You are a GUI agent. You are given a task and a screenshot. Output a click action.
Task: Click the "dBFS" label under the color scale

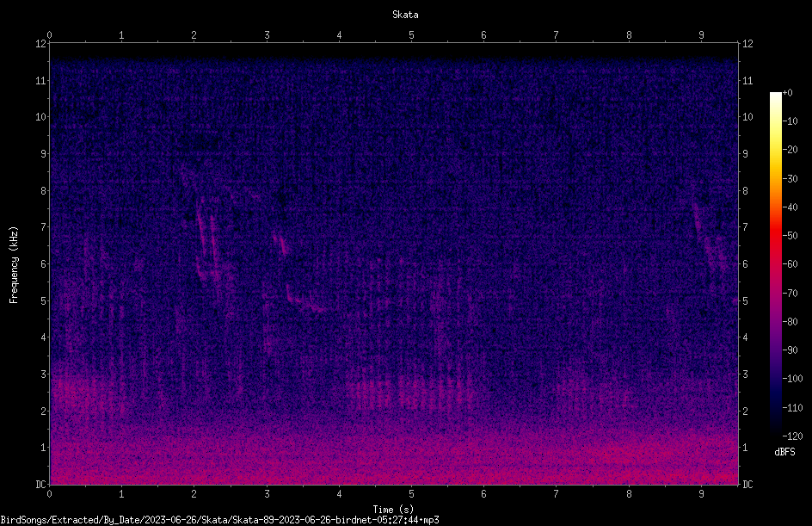click(x=784, y=452)
